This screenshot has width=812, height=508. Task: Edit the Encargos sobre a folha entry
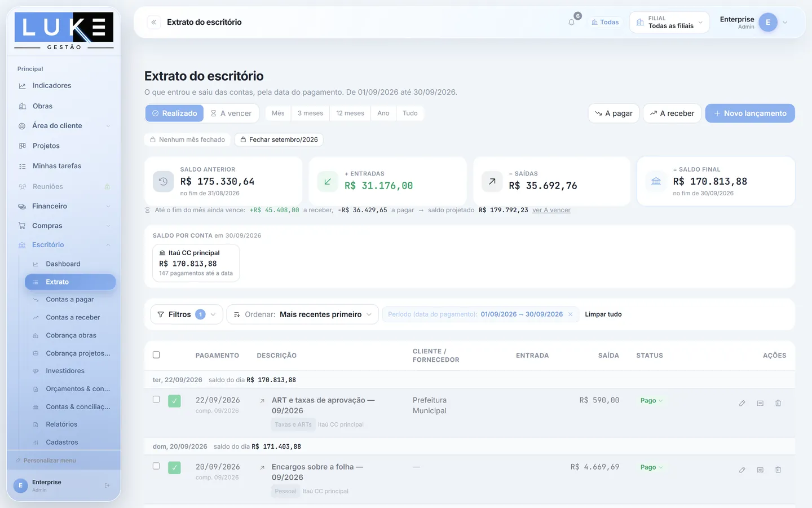point(742,470)
